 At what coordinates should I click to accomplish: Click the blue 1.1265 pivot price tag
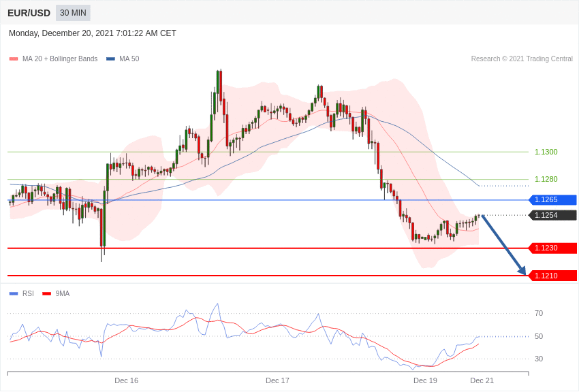click(552, 200)
